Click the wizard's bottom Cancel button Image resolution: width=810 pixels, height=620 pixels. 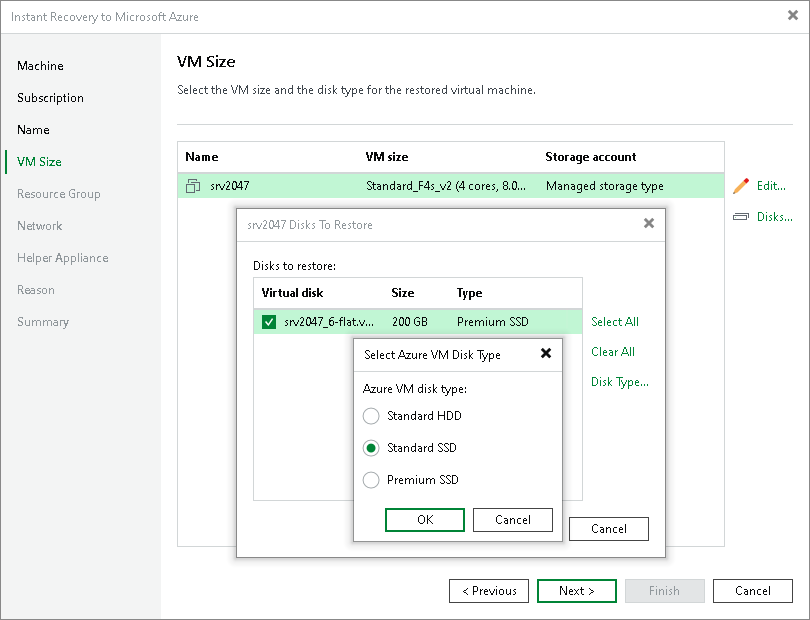click(753, 591)
